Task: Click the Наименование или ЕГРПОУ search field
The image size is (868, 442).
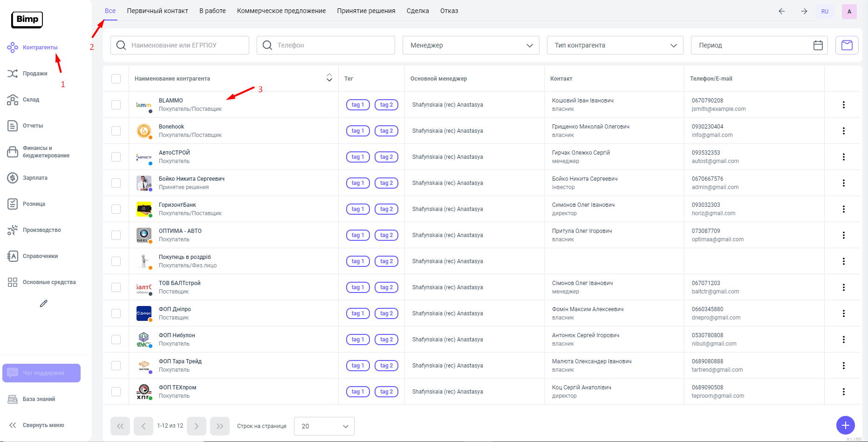Action: (x=186, y=45)
